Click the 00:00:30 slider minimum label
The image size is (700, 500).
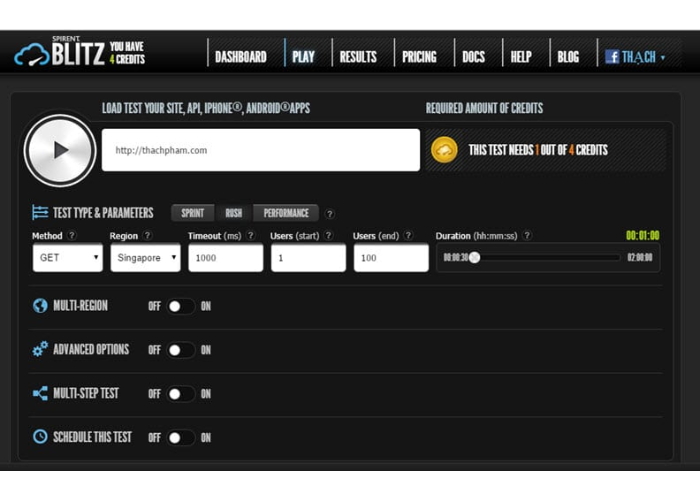[456, 257]
